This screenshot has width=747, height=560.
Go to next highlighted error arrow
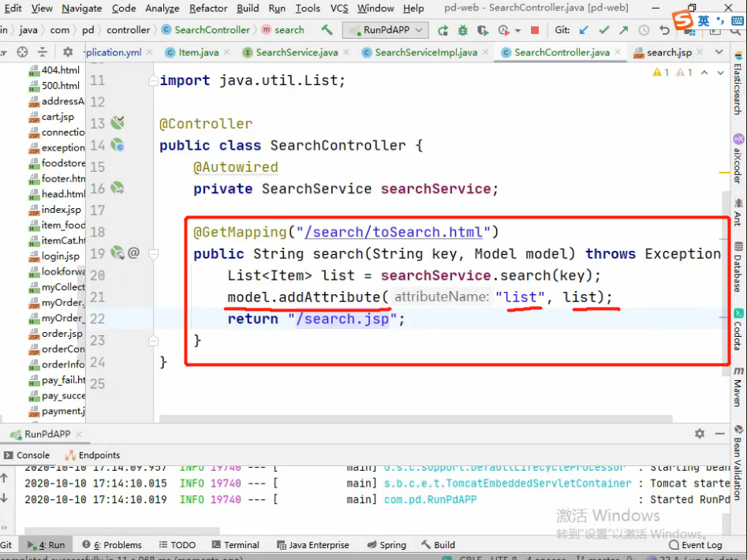[720, 73]
